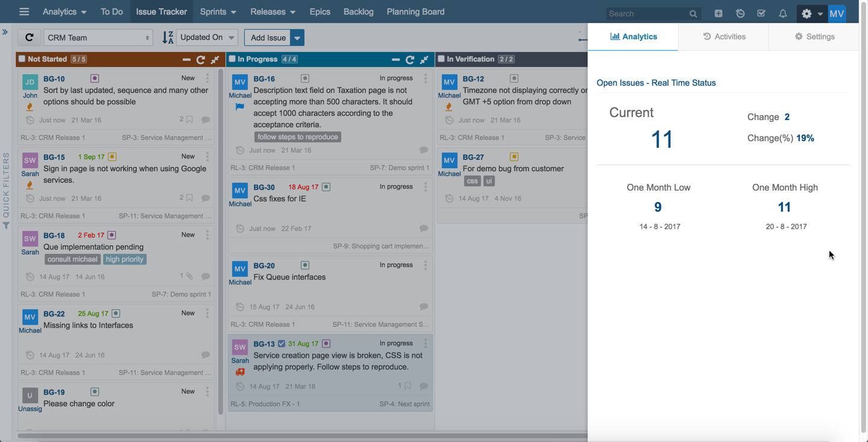Check the Not Started select-all checkbox
Image resolution: width=868 pixels, height=442 pixels.
tap(22, 59)
